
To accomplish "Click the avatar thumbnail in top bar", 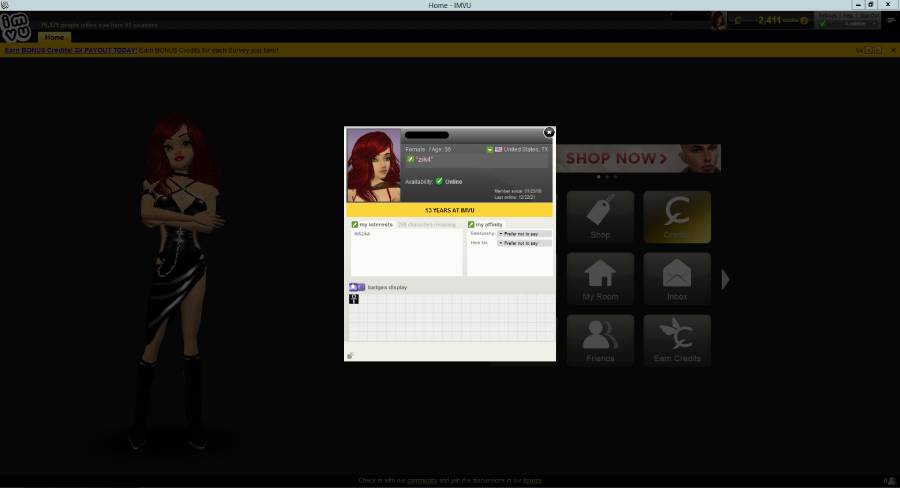I will click(x=718, y=21).
